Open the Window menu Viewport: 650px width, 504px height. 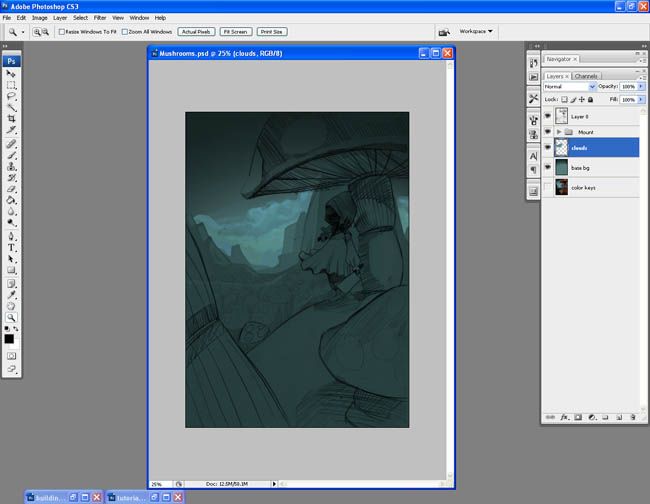pos(139,18)
